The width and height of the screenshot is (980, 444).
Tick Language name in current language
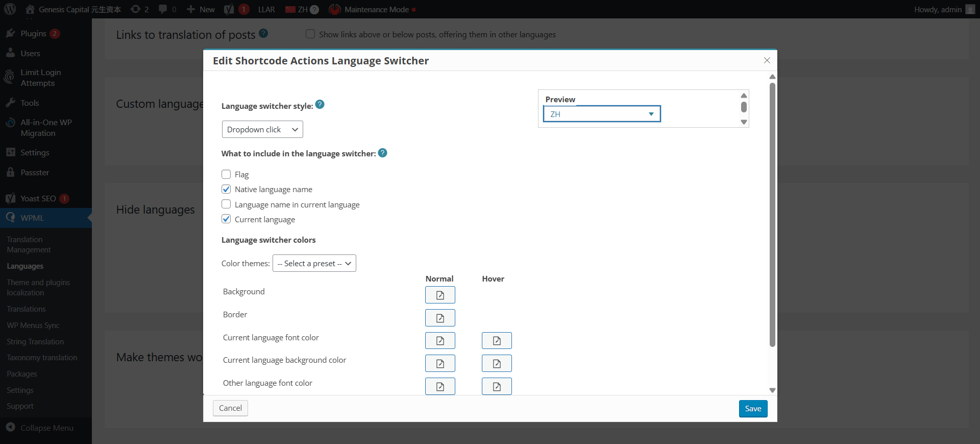point(226,204)
